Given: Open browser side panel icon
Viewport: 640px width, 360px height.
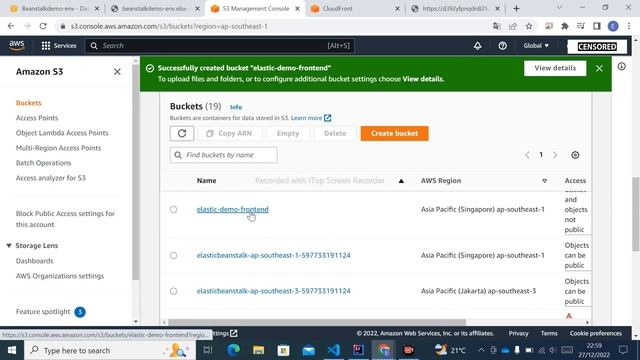Looking at the screenshot, I should click(597, 26).
